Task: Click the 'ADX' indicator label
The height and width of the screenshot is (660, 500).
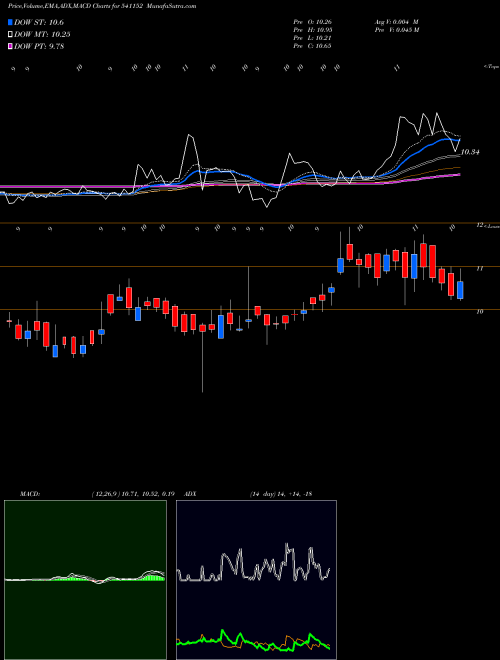Action: tap(191, 494)
